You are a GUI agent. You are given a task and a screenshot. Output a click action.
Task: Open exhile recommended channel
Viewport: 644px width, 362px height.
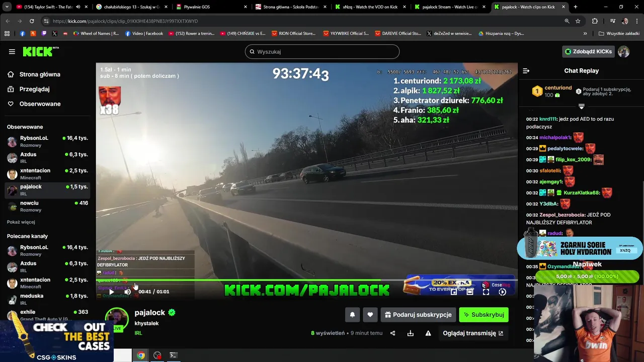tap(48, 315)
